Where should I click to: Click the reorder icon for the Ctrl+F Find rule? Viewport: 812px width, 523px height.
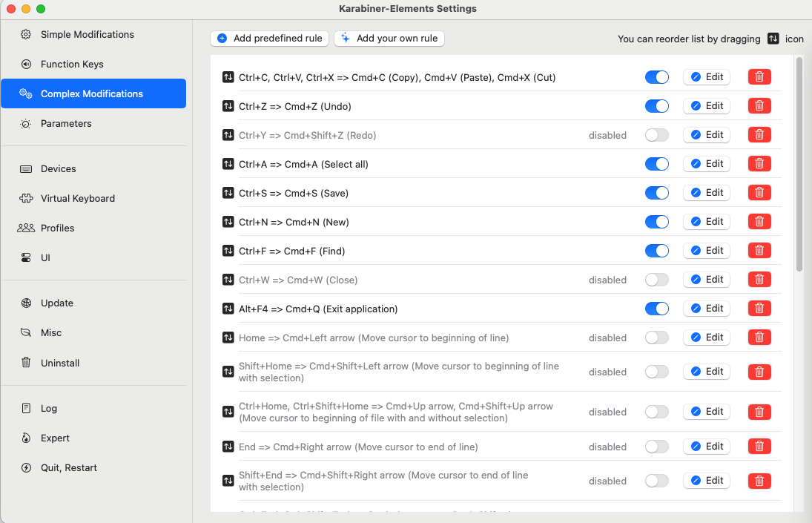click(x=228, y=251)
